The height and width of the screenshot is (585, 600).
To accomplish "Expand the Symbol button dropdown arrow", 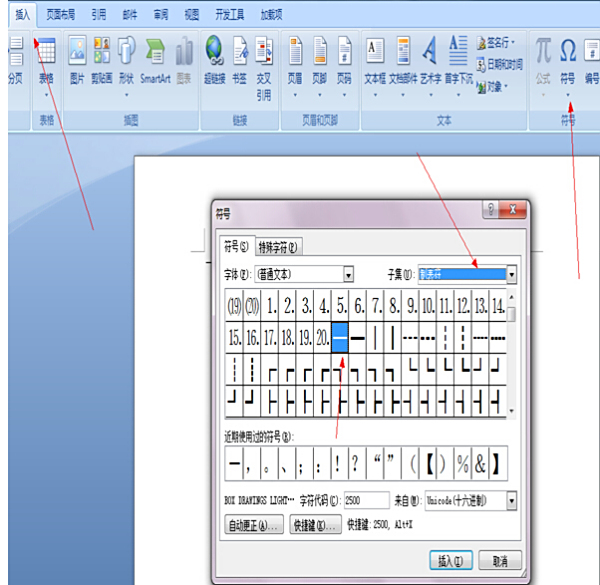I will point(568,95).
